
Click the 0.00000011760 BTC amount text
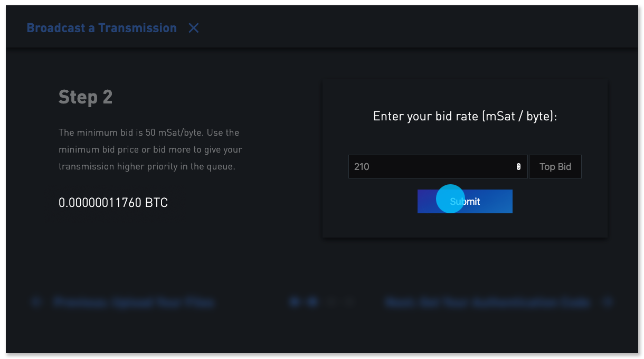[x=113, y=202]
